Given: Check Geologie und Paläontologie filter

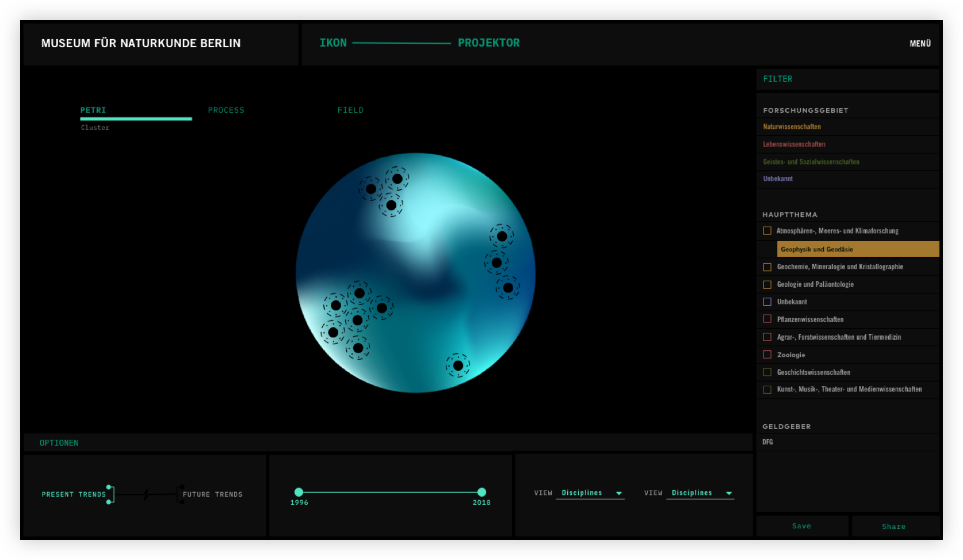Looking at the screenshot, I should click(767, 285).
